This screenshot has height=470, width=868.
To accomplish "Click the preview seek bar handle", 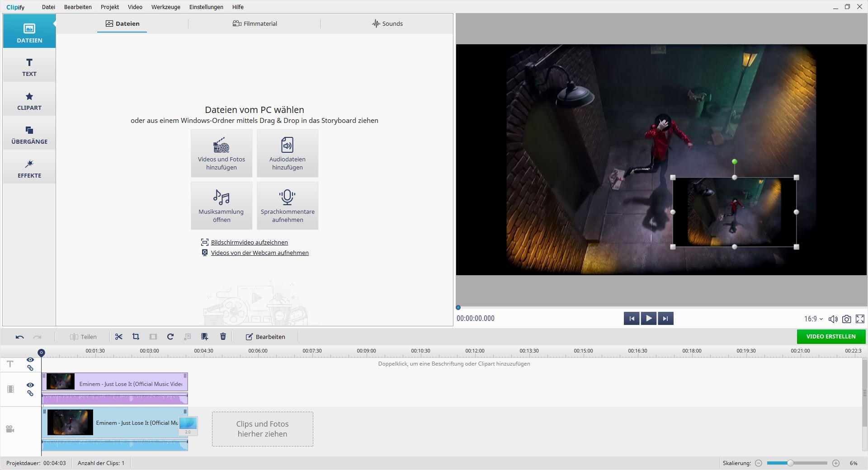I will click(458, 307).
